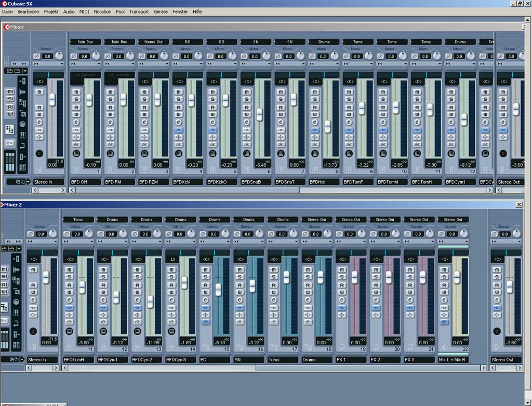Click the 0<< reset icon in first Mixer

pos(9,143)
